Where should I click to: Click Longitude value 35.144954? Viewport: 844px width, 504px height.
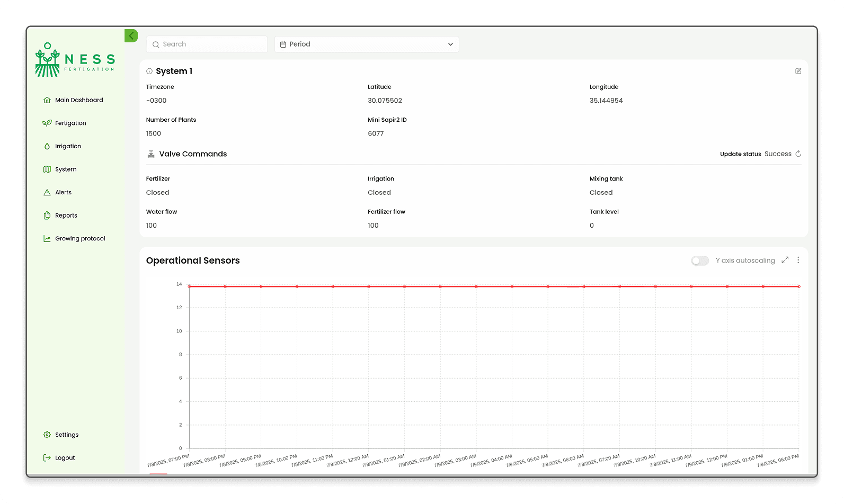[606, 101]
